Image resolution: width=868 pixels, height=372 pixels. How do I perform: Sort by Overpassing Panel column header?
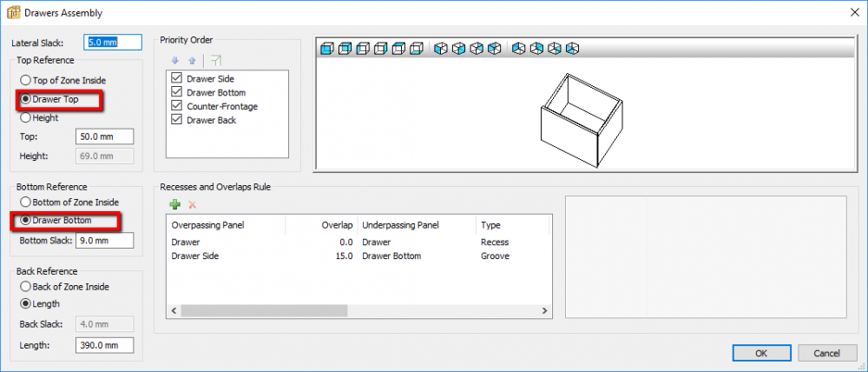(226, 225)
